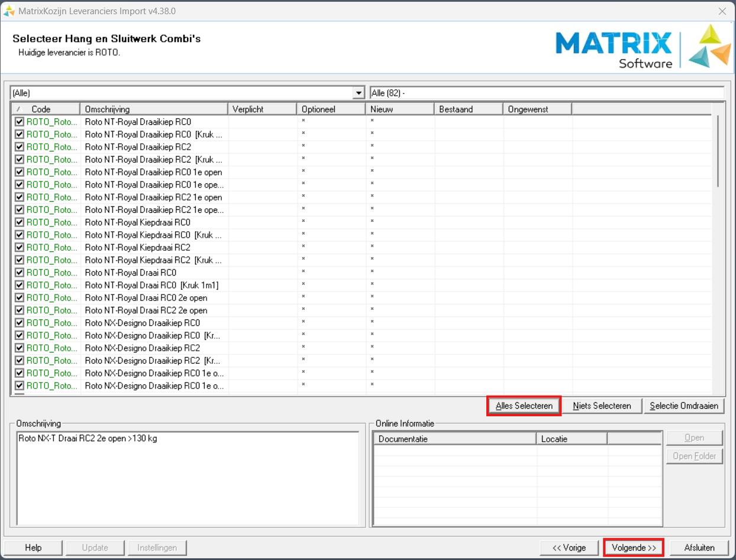The height and width of the screenshot is (560, 736).
Task: Open the (Alle) filter dropdown
Action: (x=358, y=93)
